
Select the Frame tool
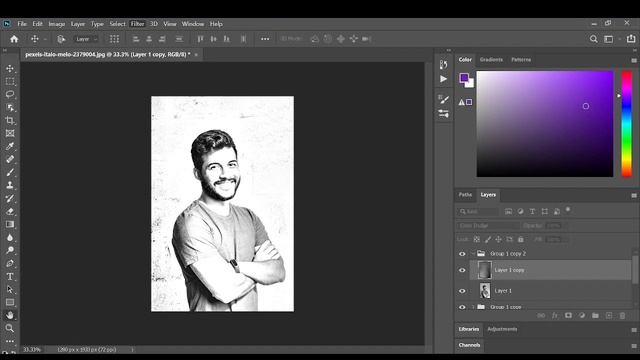[x=10, y=133]
